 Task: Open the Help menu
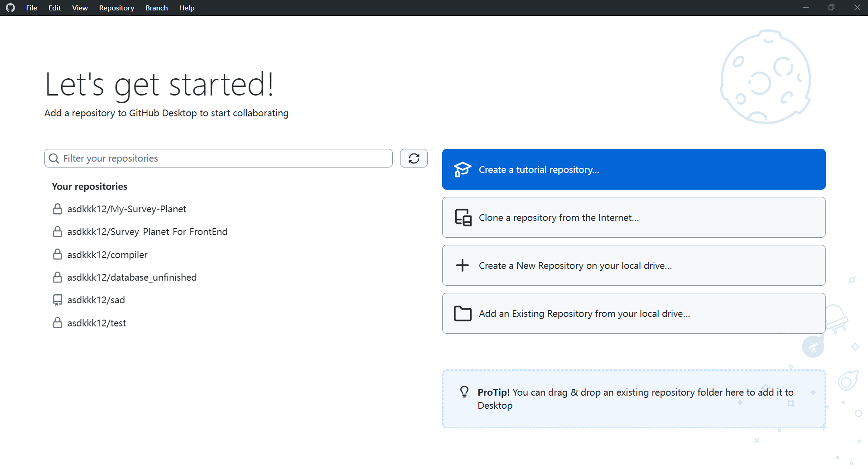click(187, 8)
